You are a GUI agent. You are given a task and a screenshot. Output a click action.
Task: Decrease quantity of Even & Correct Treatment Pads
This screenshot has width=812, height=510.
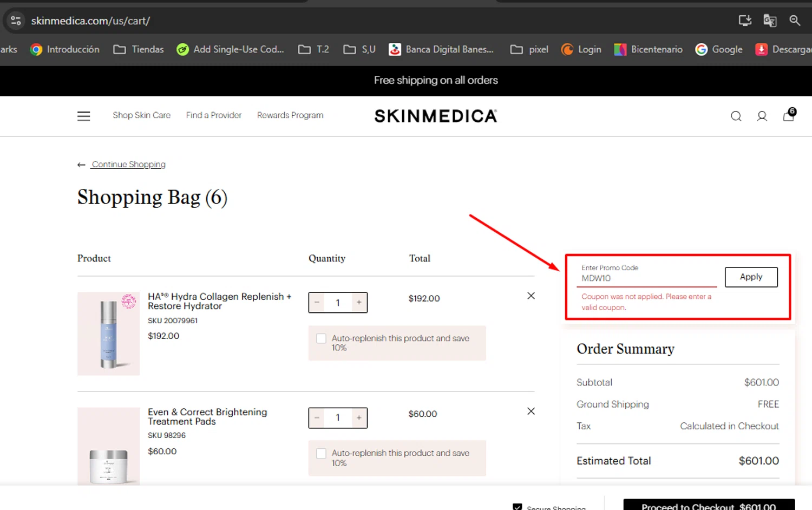[x=317, y=417]
